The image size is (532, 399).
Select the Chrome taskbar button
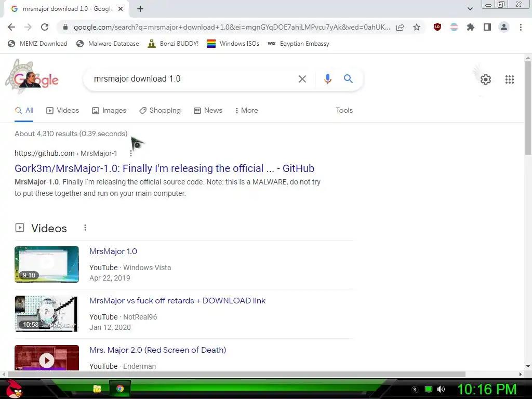pyautogui.click(x=120, y=389)
